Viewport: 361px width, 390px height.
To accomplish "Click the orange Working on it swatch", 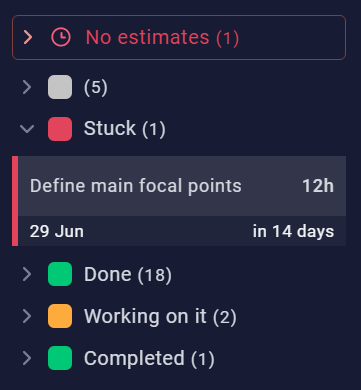I will (60, 316).
